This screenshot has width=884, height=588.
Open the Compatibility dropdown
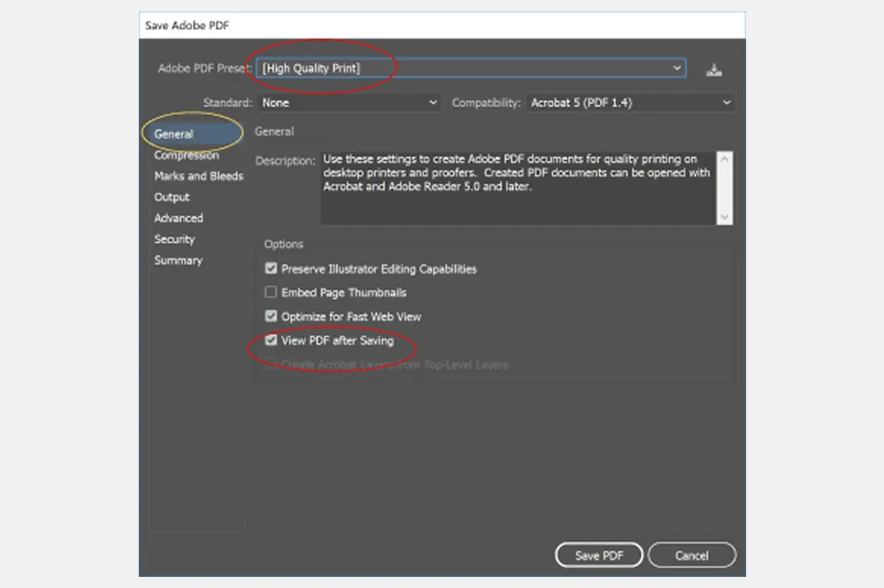click(x=630, y=103)
